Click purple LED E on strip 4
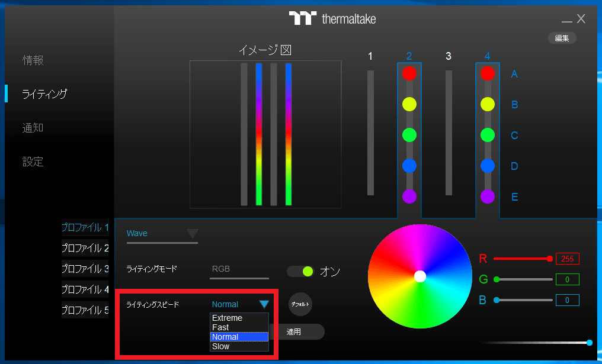The width and height of the screenshot is (602, 364). 488,197
